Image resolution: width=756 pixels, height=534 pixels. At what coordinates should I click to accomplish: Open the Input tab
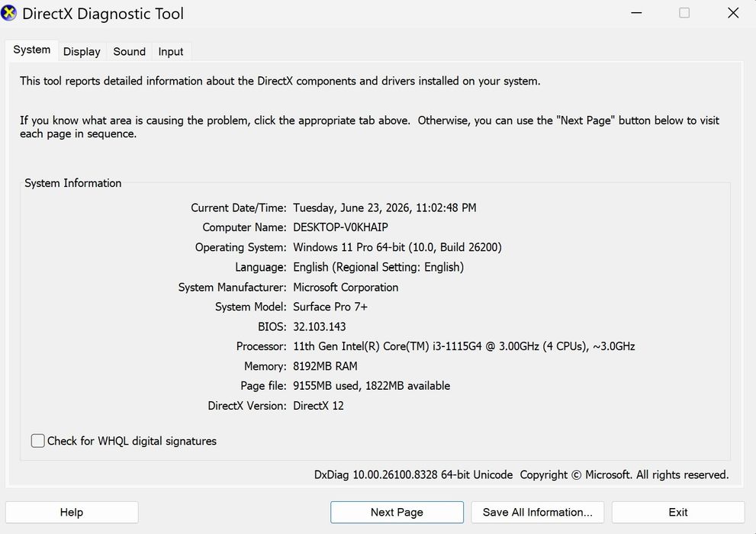click(171, 52)
